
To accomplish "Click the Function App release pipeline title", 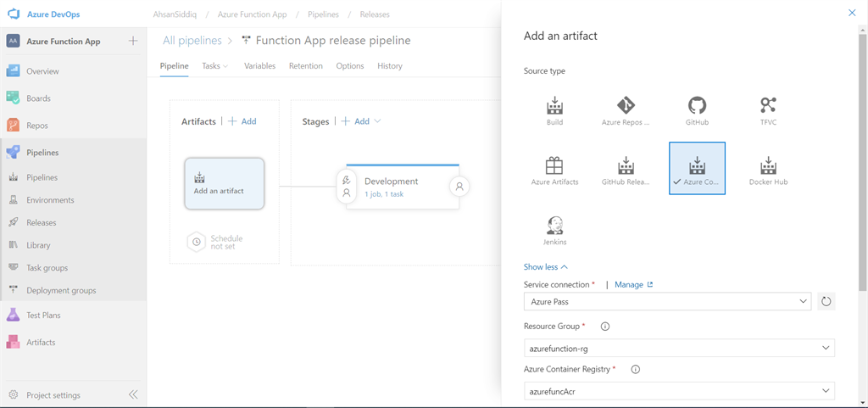I will point(333,41).
